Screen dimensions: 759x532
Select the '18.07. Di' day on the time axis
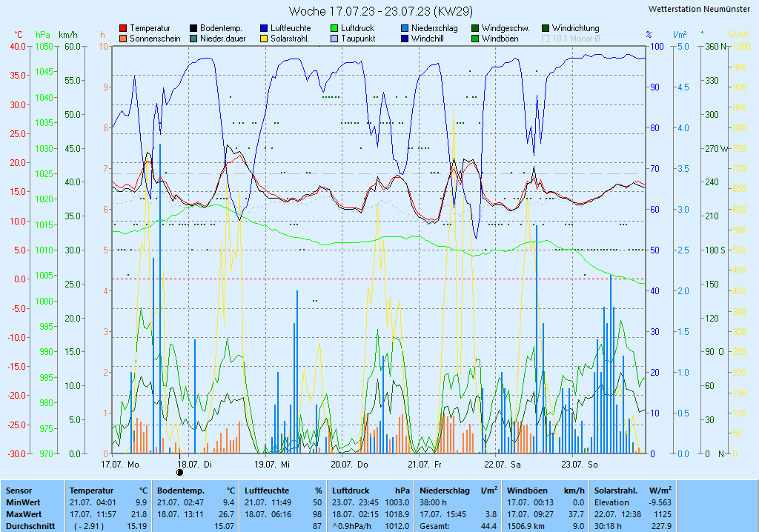pyautogui.click(x=195, y=465)
